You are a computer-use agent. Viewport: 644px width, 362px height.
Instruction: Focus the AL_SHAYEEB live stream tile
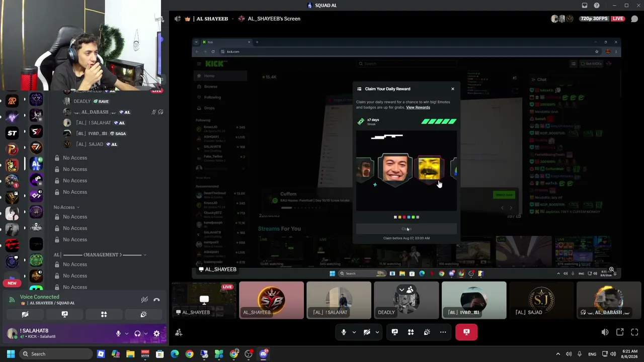tap(204, 300)
